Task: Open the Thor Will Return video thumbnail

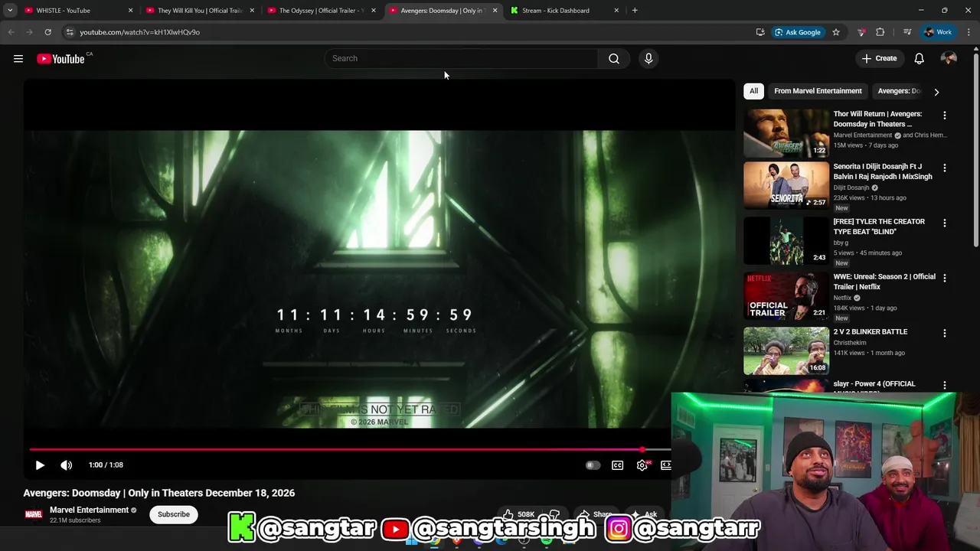Action: pyautogui.click(x=786, y=133)
